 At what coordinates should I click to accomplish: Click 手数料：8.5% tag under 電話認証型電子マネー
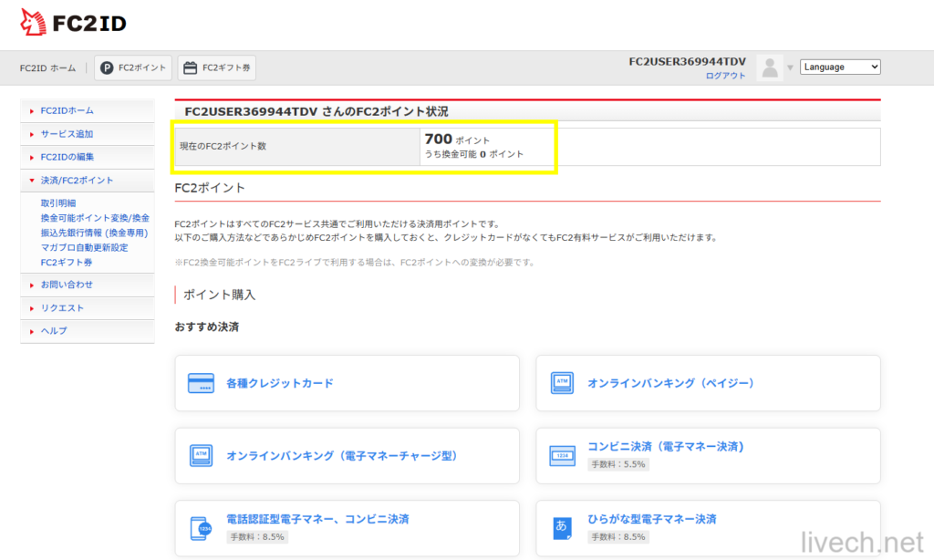256,537
